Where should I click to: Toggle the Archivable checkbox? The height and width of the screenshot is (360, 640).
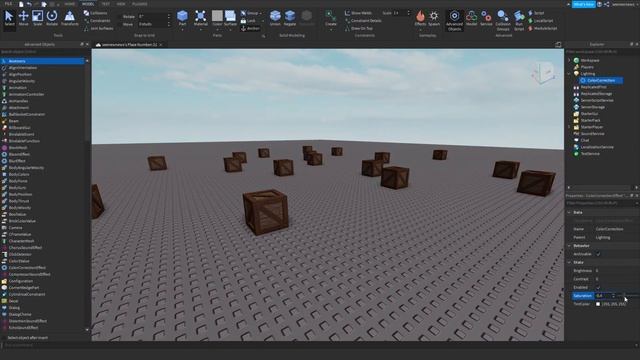point(598,254)
